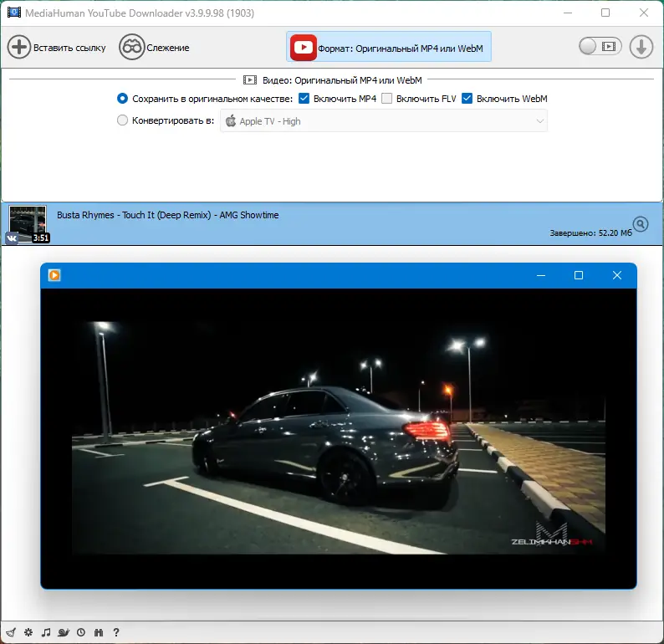Click the clock scheduler icon
664x644 pixels.
coord(81,632)
